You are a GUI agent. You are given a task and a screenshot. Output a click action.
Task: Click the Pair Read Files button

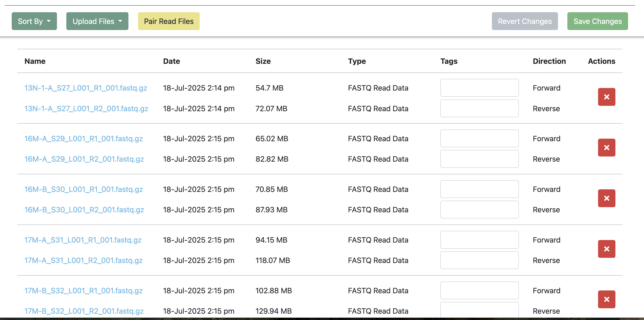[169, 21]
